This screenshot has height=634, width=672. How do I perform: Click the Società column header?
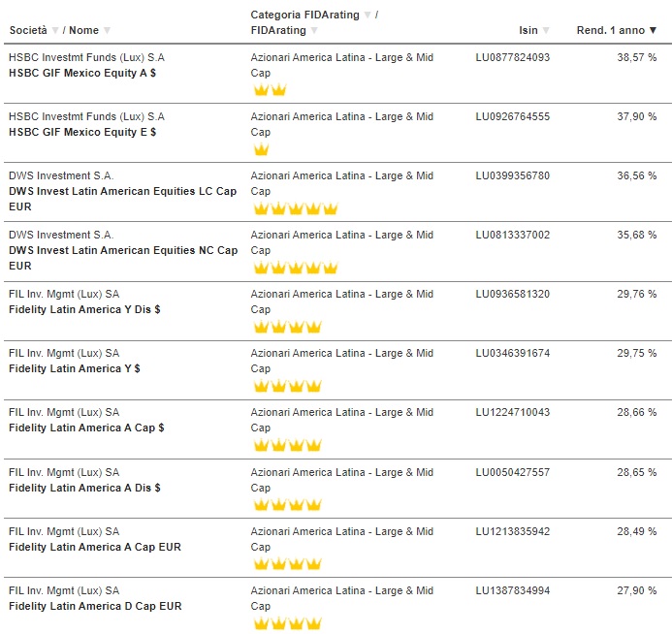pos(28,30)
